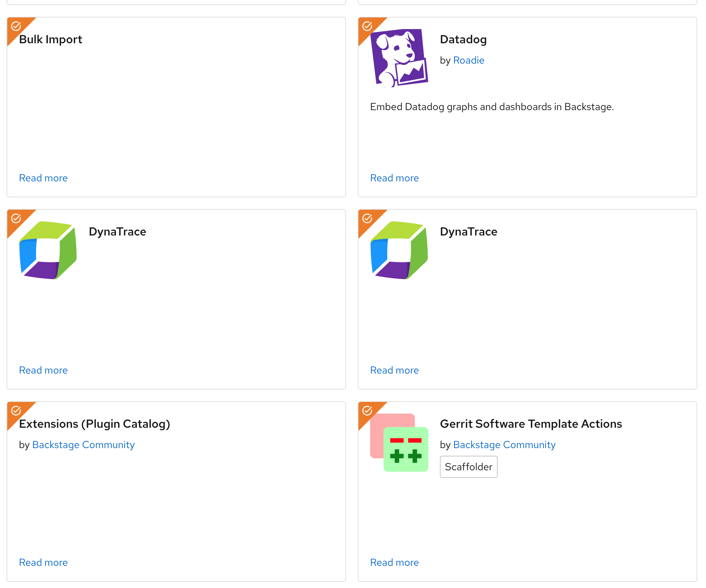
Task: Open Read more on Datadog card
Action: point(394,178)
